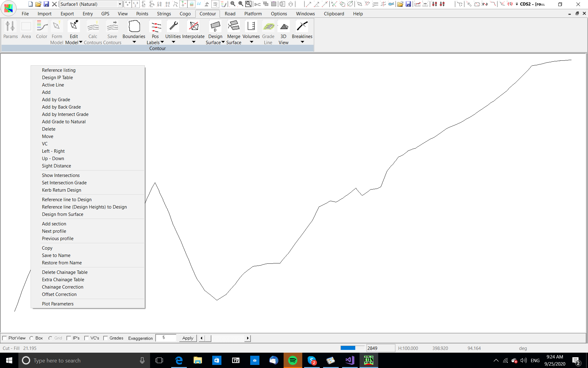
Task: Click the Merge Surface icon
Action: [234, 27]
